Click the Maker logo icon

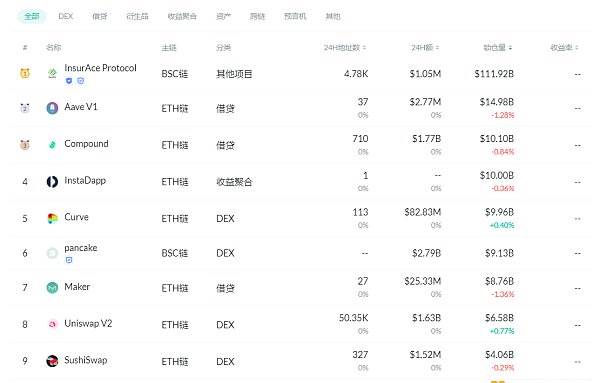pos(52,287)
